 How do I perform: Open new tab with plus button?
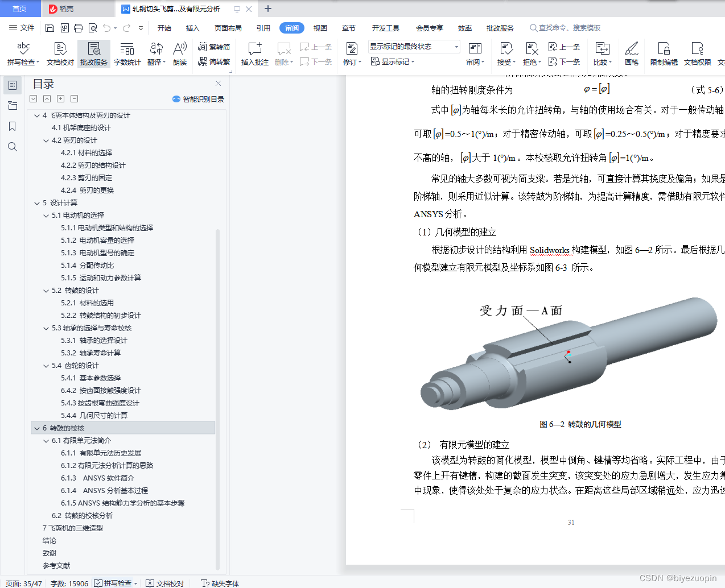coord(268,9)
